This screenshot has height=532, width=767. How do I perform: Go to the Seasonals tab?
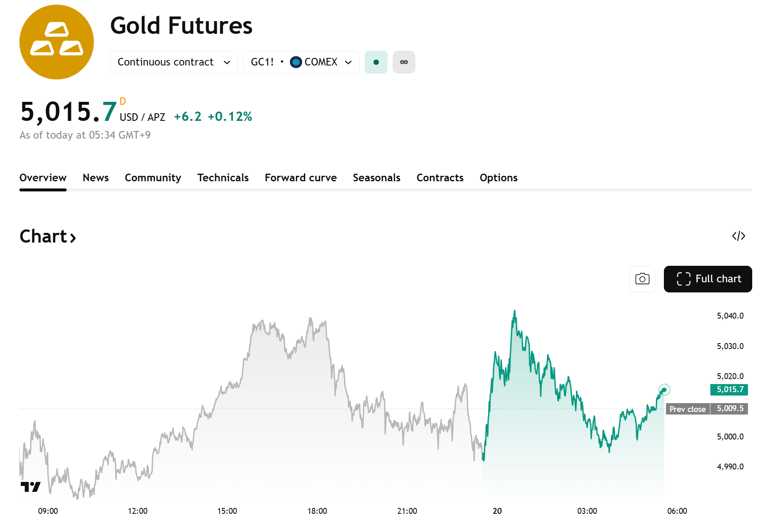[376, 178]
